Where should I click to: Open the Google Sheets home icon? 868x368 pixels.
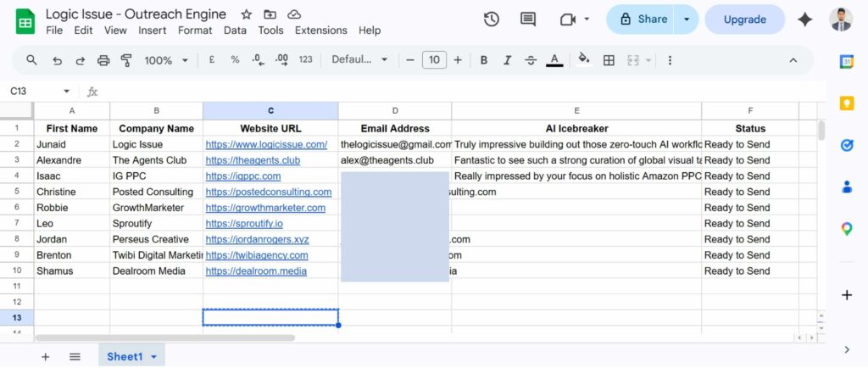click(25, 21)
